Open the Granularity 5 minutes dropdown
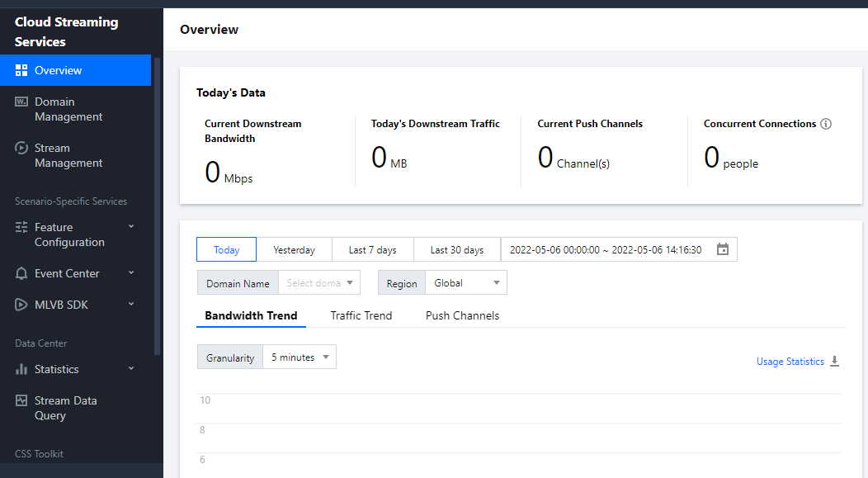 pyautogui.click(x=300, y=357)
